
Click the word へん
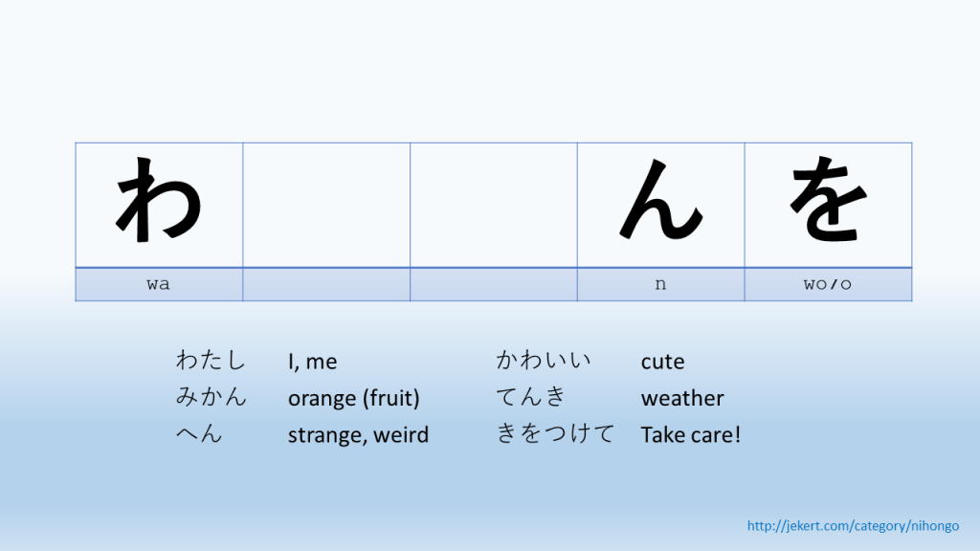pyautogui.click(x=199, y=433)
